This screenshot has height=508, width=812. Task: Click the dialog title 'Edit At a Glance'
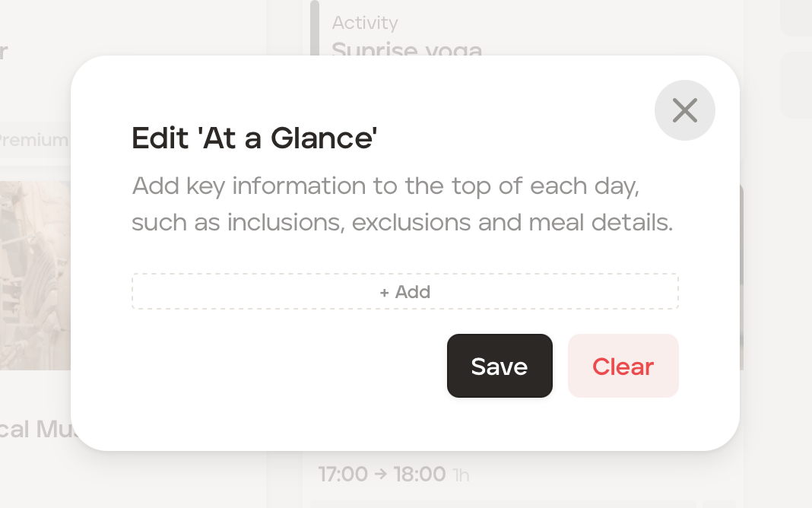pyautogui.click(x=255, y=138)
